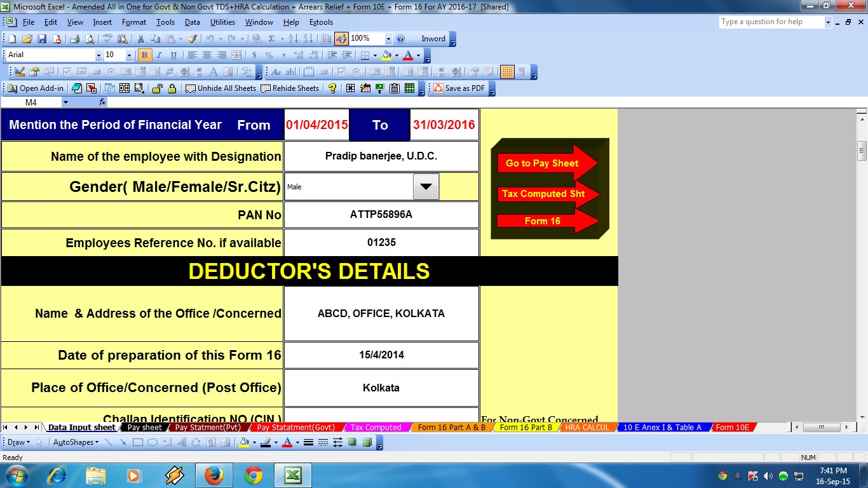Open the Extools menu
The image size is (868, 488).
pyautogui.click(x=321, y=22)
